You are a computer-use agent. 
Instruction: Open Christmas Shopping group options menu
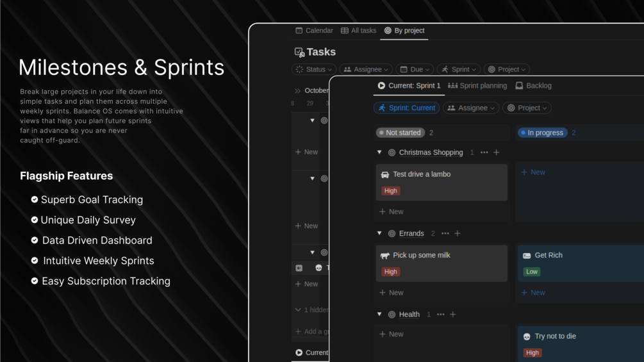(484, 152)
